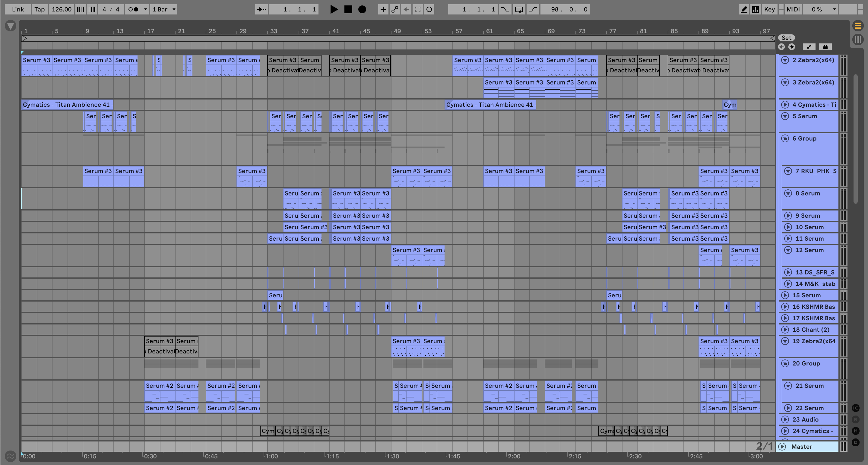This screenshot has height=465, width=868.
Task: Switch to Session view selector icon
Action: [858, 40]
